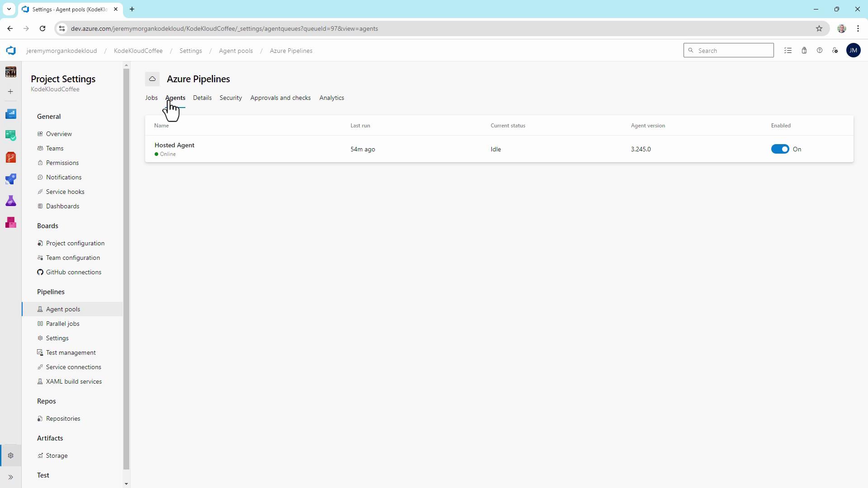868x488 pixels.
Task: Click the Azure DevOps logo
Action: 11,51
